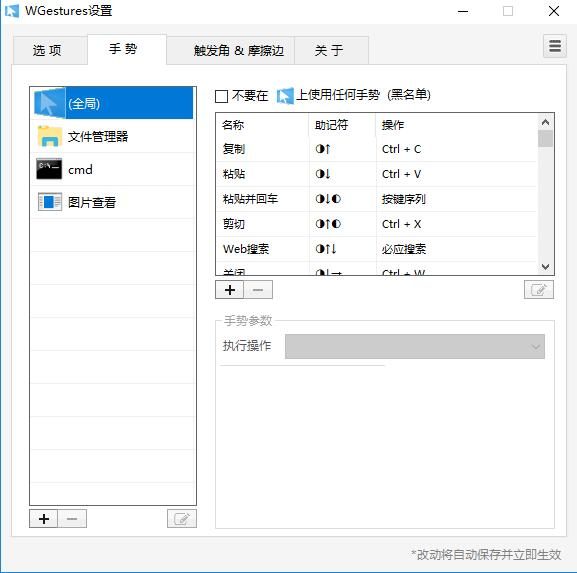577x573 pixels.
Task: Open the 执行操作 dropdown
Action: [x=415, y=346]
